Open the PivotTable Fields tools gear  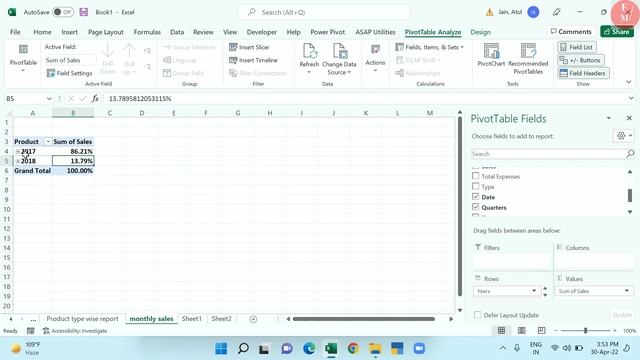623,136
